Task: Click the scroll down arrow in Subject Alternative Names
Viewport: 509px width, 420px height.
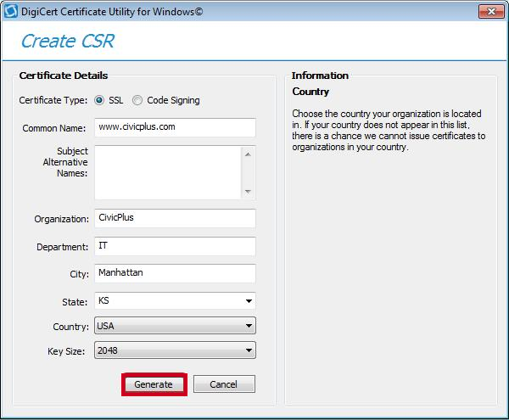Action: click(x=248, y=192)
